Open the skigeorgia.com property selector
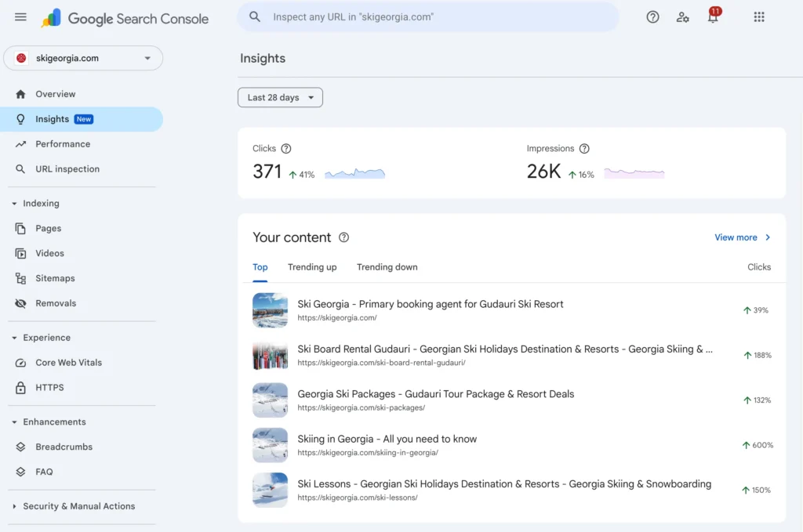 tap(83, 58)
